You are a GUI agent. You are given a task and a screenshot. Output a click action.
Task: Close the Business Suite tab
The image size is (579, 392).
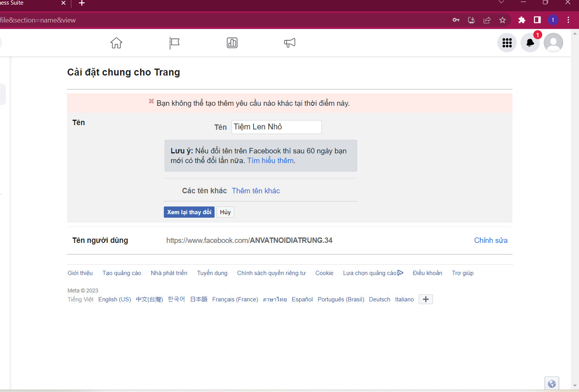(64, 3)
